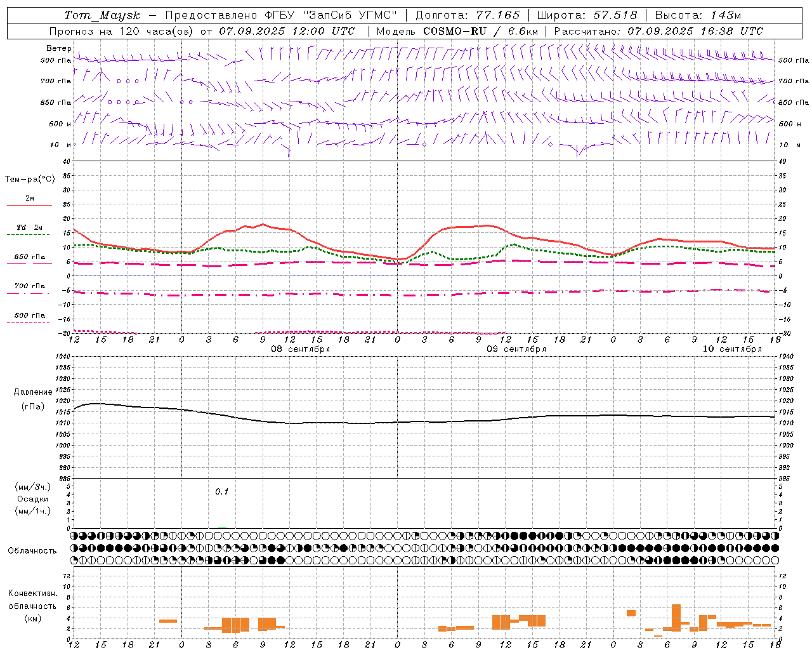
Task: Click the 500 гПа dotted temperature legend line
Action: [28, 323]
